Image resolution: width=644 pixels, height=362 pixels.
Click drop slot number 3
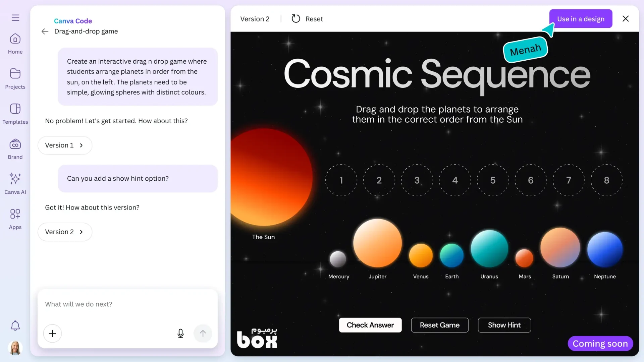tap(417, 180)
